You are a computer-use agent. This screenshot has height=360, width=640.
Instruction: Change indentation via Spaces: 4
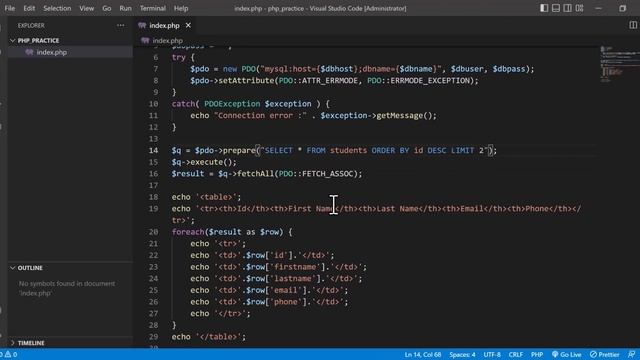462,354
